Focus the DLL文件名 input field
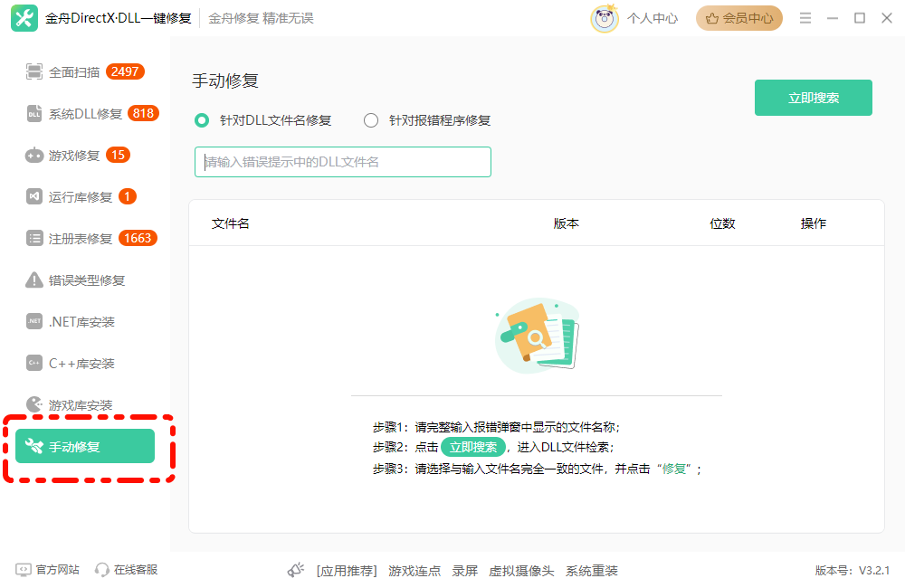Image resolution: width=905 pixels, height=588 pixels. coord(343,162)
